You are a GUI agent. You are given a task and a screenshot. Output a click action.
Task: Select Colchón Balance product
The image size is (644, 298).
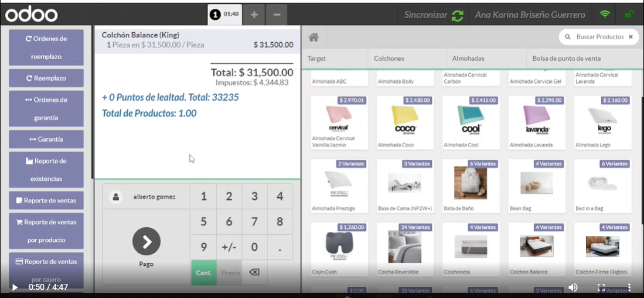point(537,249)
